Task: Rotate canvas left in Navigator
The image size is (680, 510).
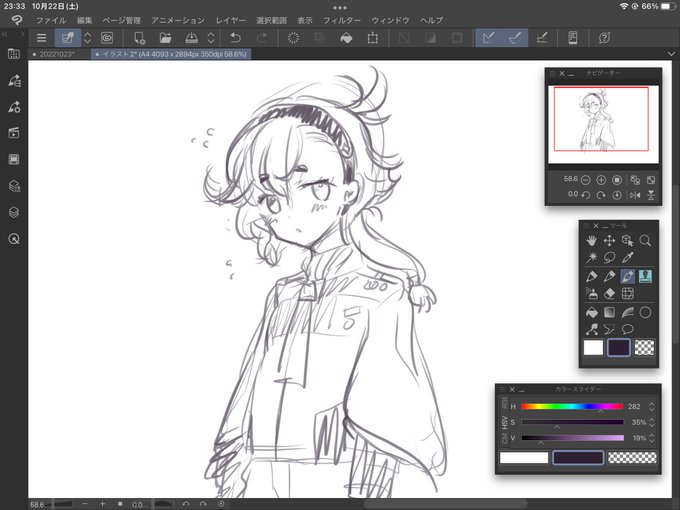Action: click(585, 195)
